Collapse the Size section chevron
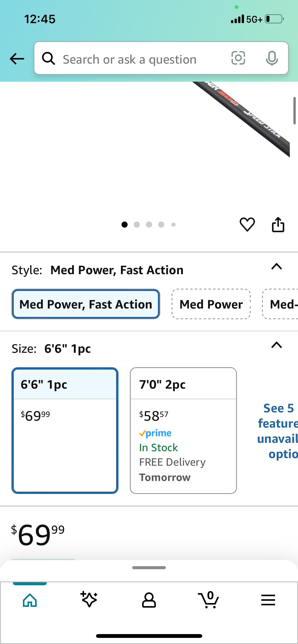Viewport: 298px width, 644px height. pyautogui.click(x=277, y=345)
